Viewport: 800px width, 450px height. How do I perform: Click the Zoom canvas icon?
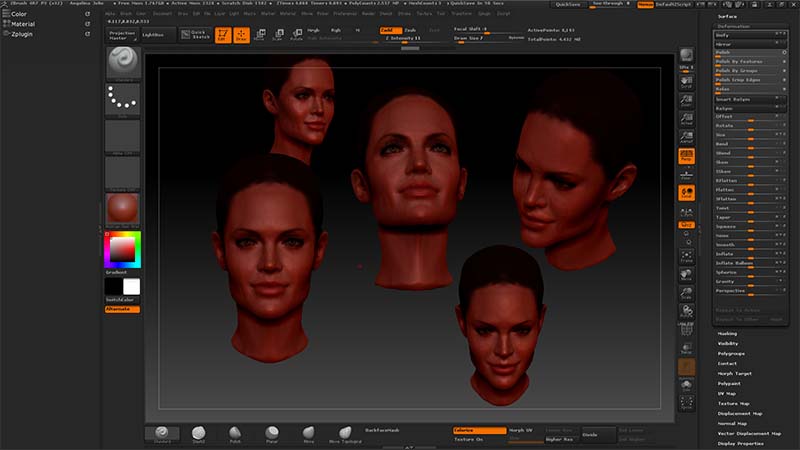[x=686, y=101]
